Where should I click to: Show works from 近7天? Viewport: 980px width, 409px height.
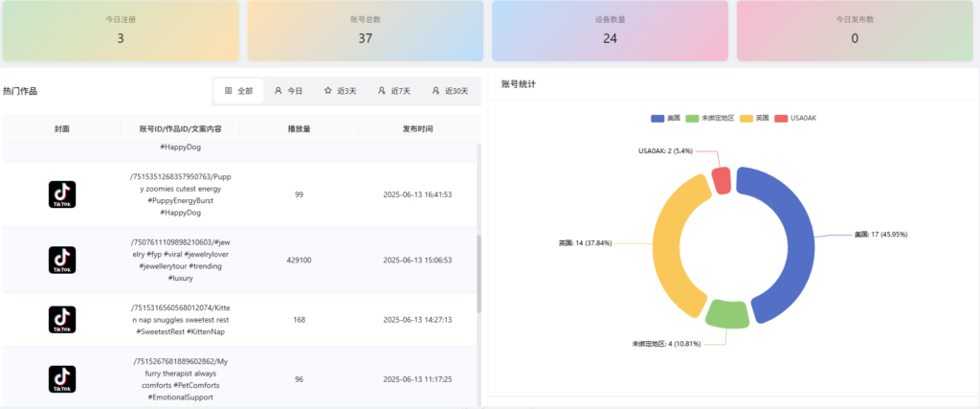pos(394,91)
